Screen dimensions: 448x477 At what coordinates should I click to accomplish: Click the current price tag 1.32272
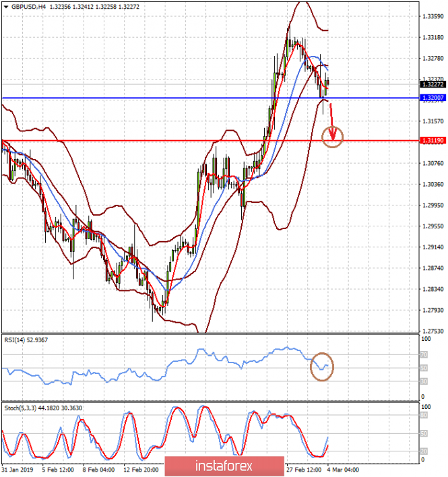[433, 84]
